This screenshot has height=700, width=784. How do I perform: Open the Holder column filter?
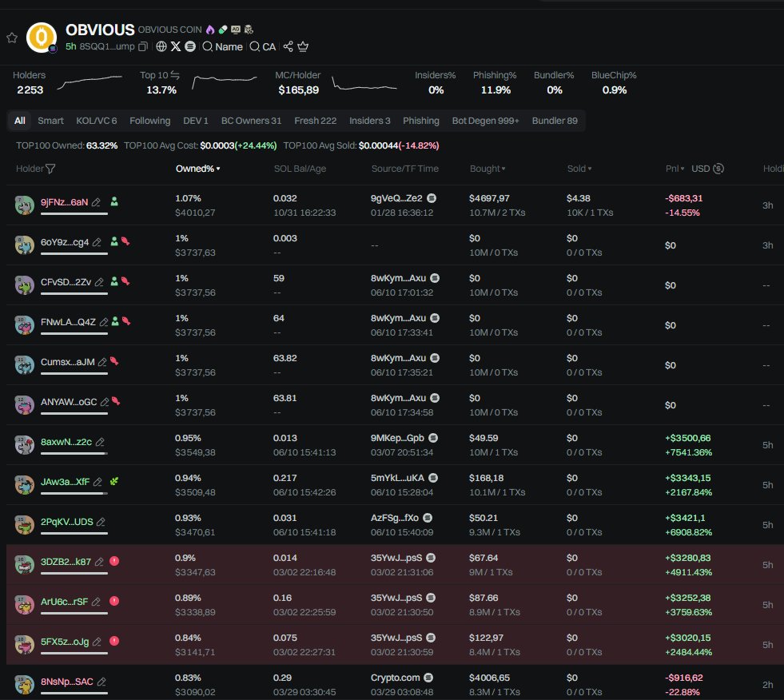click(x=50, y=169)
